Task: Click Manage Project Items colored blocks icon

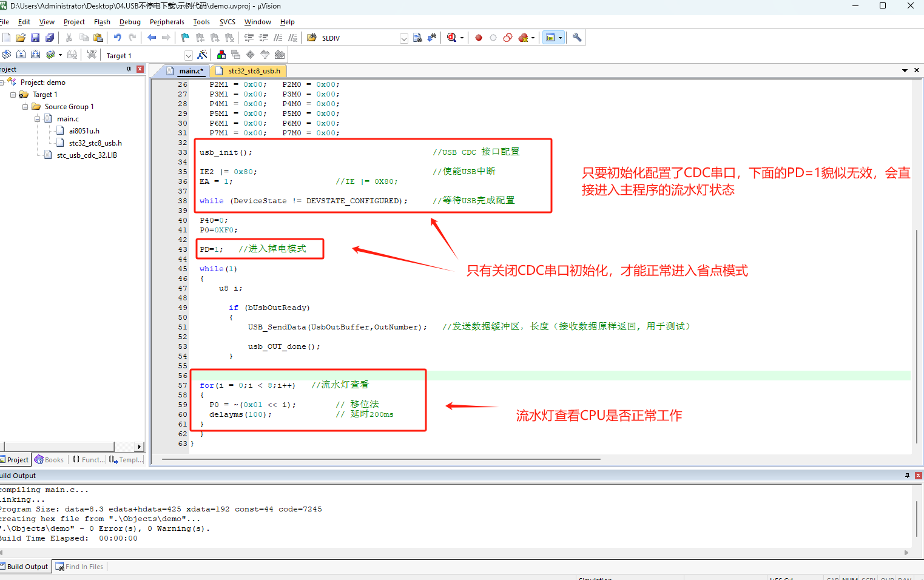Action: coord(221,55)
